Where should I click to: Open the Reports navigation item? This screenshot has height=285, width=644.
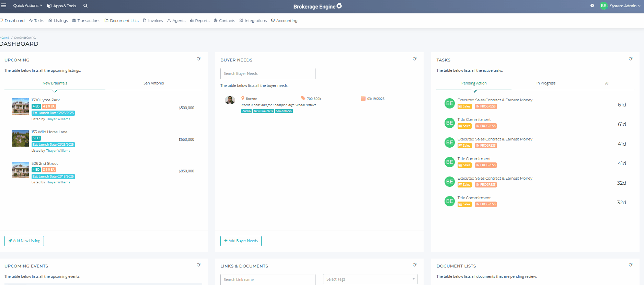tap(200, 21)
